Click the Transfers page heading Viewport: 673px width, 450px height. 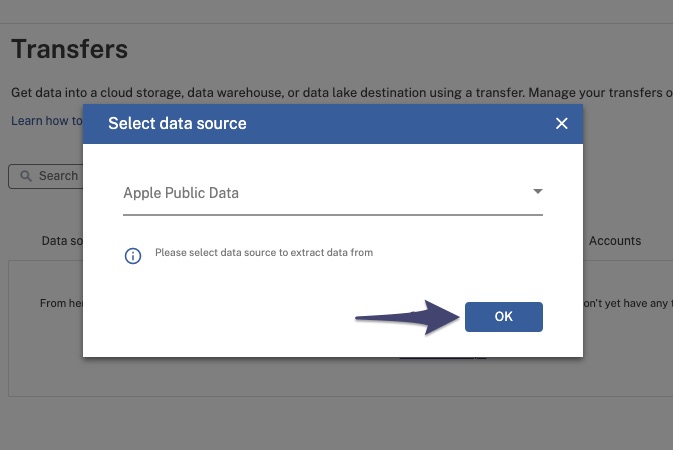tap(70, 49)
